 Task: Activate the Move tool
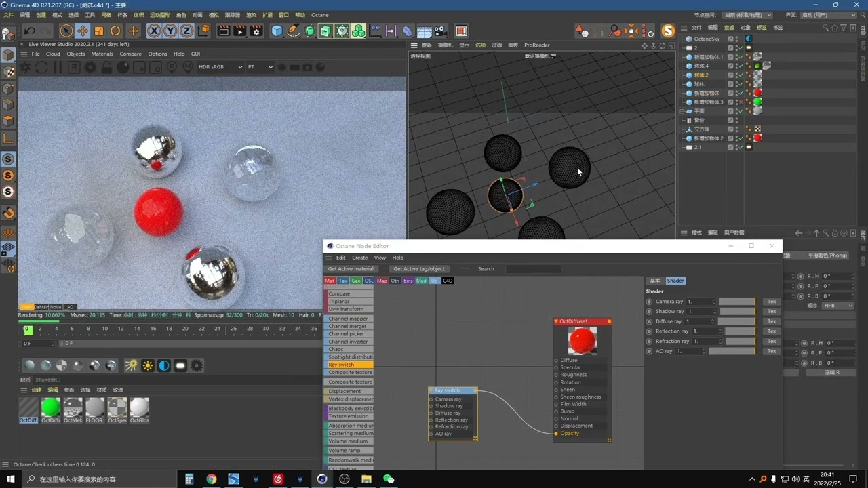click(82, 31)
